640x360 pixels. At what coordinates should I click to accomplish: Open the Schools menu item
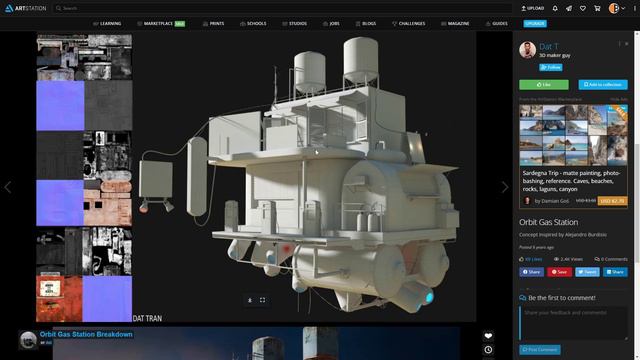pos(253,24)
